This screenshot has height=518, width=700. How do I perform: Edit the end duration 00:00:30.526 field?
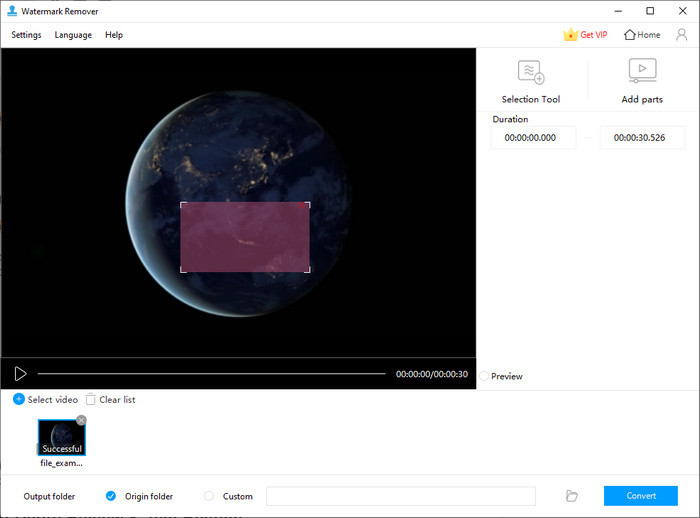coord(642,138)
